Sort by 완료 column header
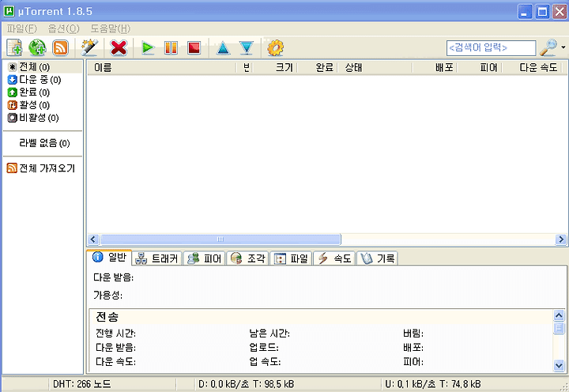The image size is (569, 392). click(318, 67)
